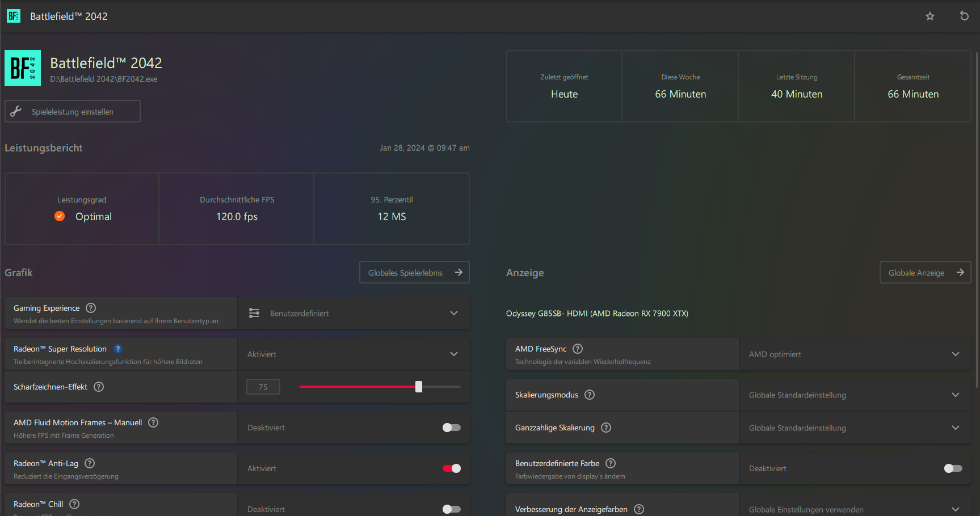The height and width of the screenshot is (516, 980).
Task: Click the Diese Woche 66 Minuten tile
Action: [680, 86]
